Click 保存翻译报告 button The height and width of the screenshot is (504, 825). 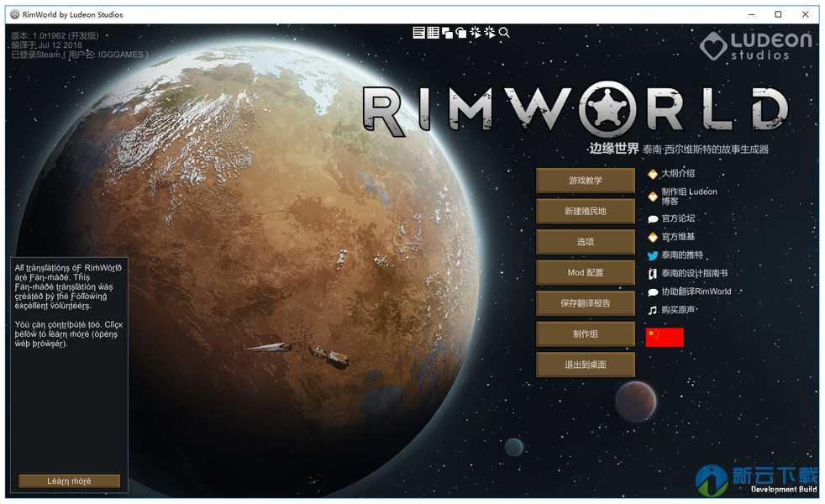click(x=586, y=303)
